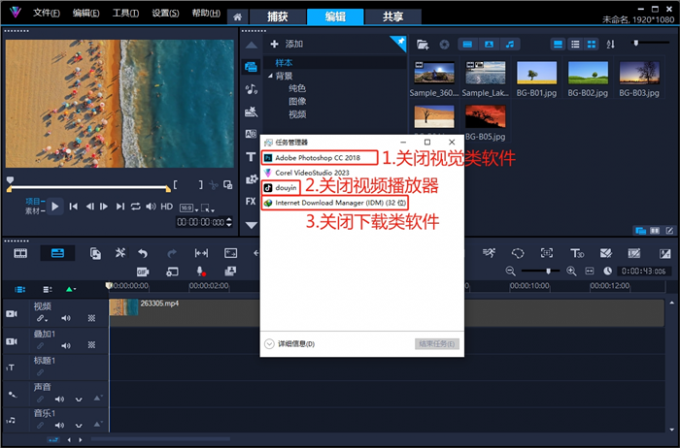This screenshot has width=680, height=448.
Task: Toggle show photos filter in library
Action: [489, 44]
